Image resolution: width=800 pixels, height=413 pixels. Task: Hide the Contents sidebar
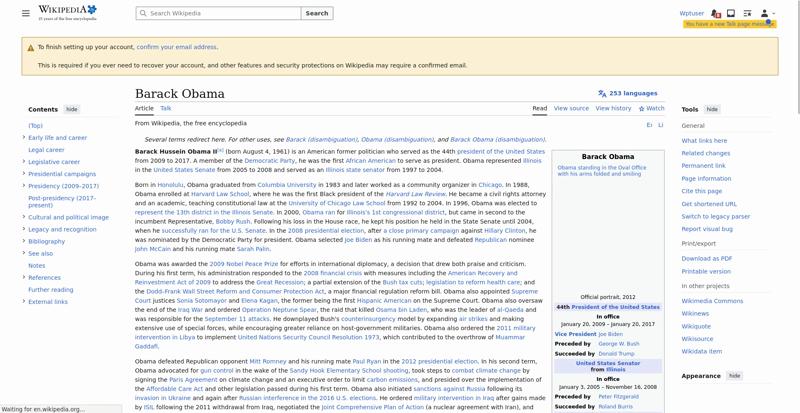click(71, 109)
